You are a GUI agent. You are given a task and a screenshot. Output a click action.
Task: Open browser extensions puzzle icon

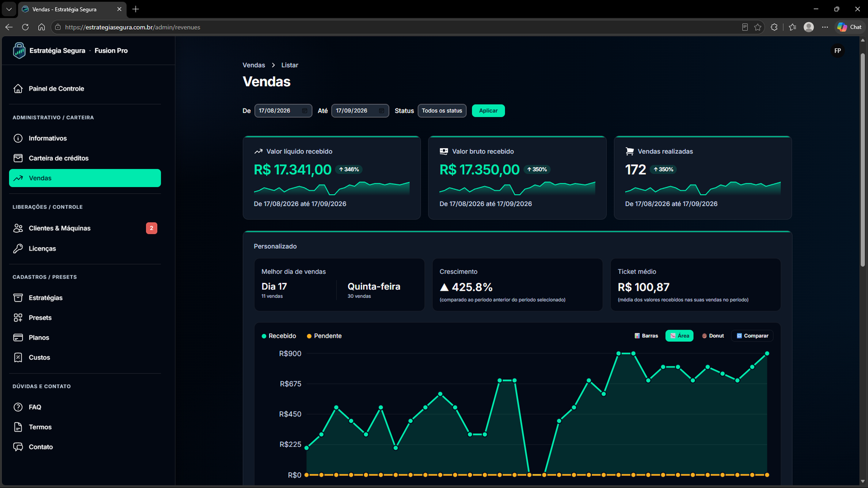click(774, 27)
